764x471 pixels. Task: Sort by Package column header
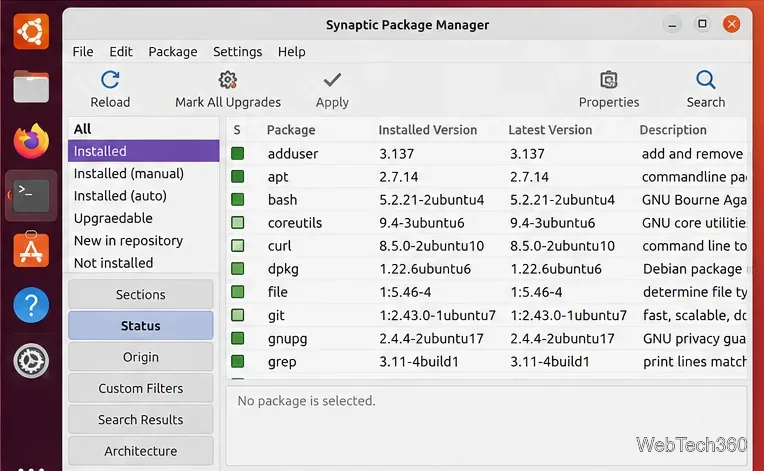[x=291, y=130]
